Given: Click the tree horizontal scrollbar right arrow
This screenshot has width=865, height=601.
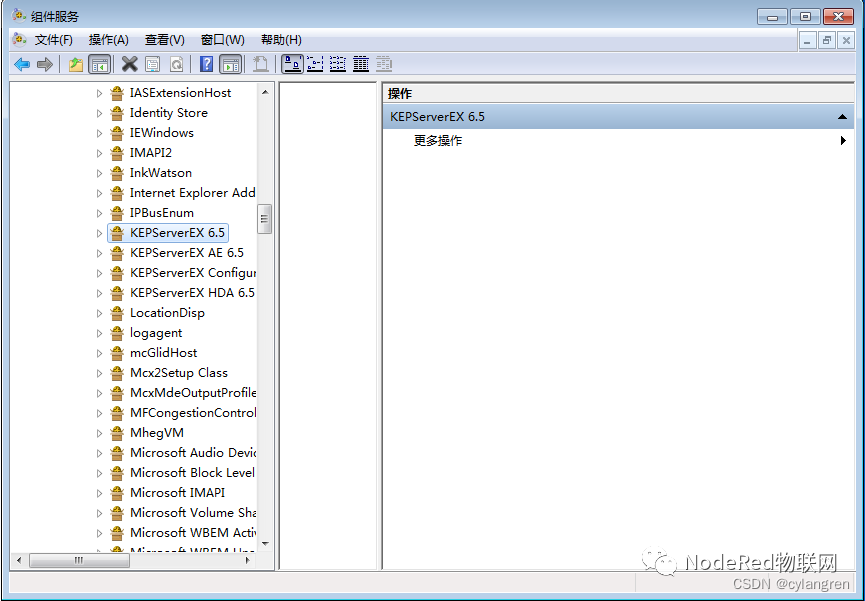Looking at the screenshot, I should [x=248, y=560].
